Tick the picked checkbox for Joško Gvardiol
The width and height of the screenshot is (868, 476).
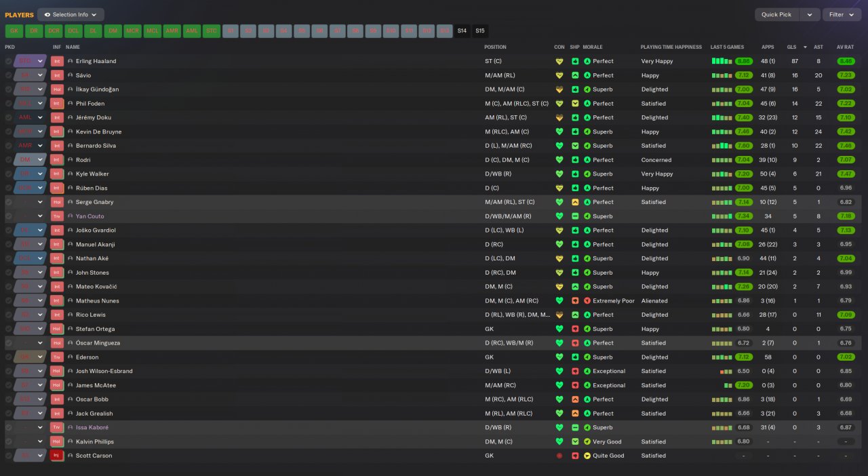pos(8,231)
